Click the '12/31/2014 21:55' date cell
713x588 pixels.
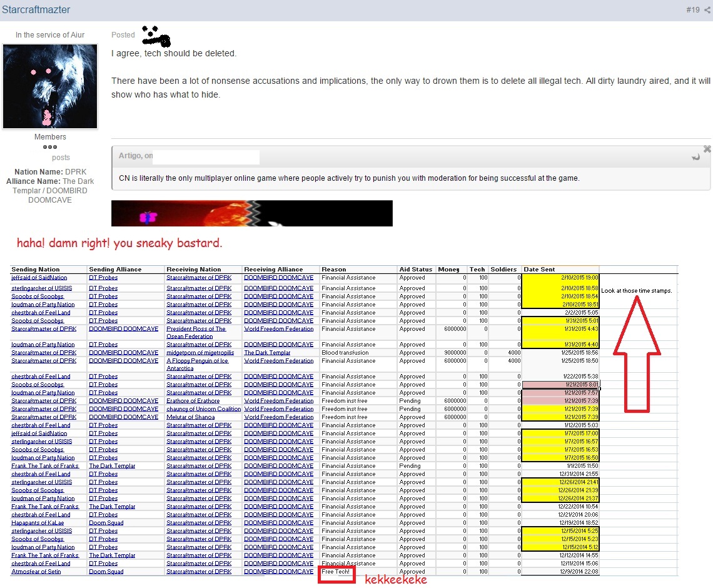pyautogui.click(x=560, y=474)
